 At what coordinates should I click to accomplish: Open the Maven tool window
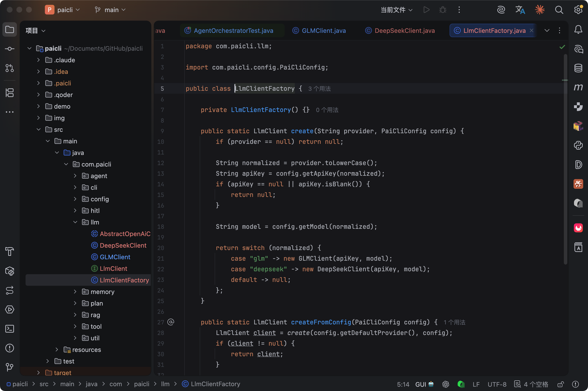click(x=578, y=87)
